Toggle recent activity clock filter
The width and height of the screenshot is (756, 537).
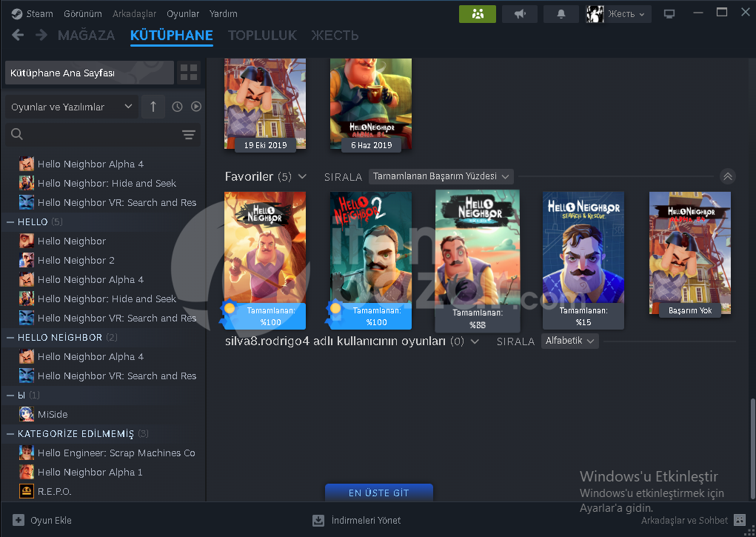point(178,107)
